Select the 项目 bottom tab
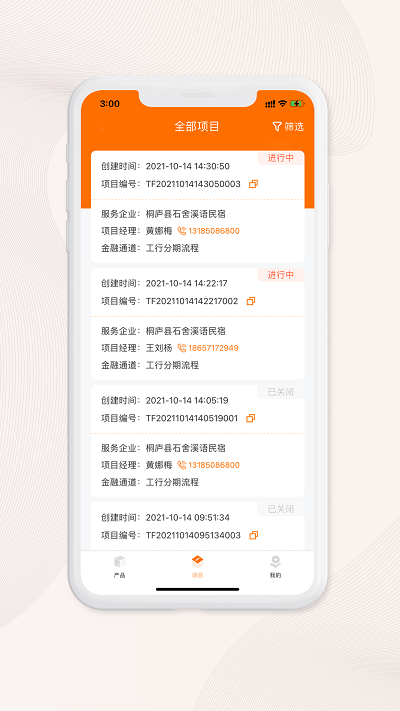 click(197, 567)
